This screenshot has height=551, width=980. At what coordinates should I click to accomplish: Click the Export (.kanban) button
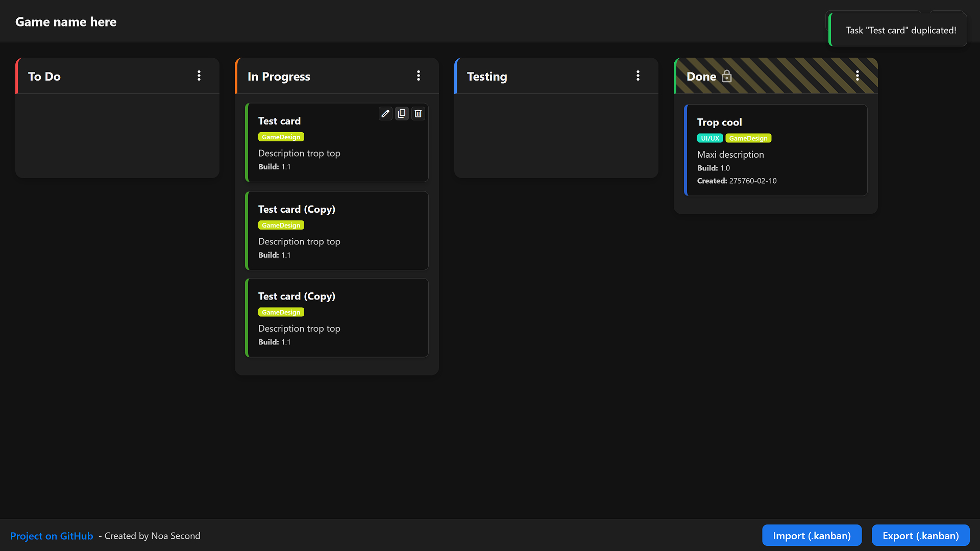tap(920, 536)
